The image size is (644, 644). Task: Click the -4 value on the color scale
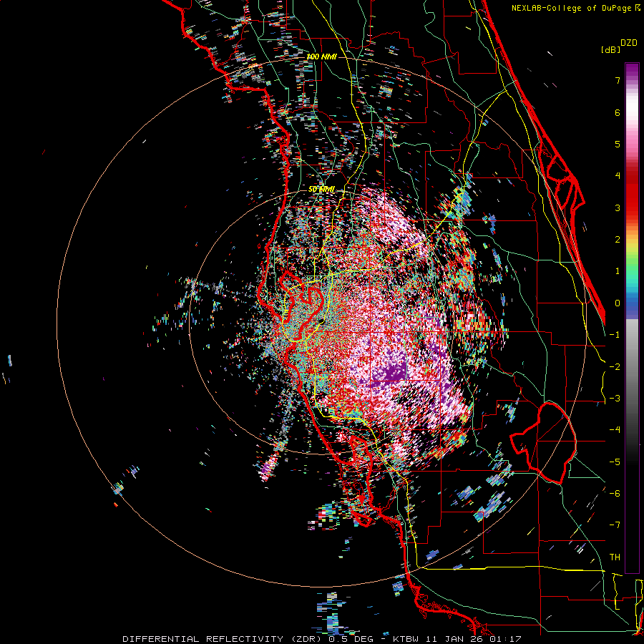click(615, 430)
